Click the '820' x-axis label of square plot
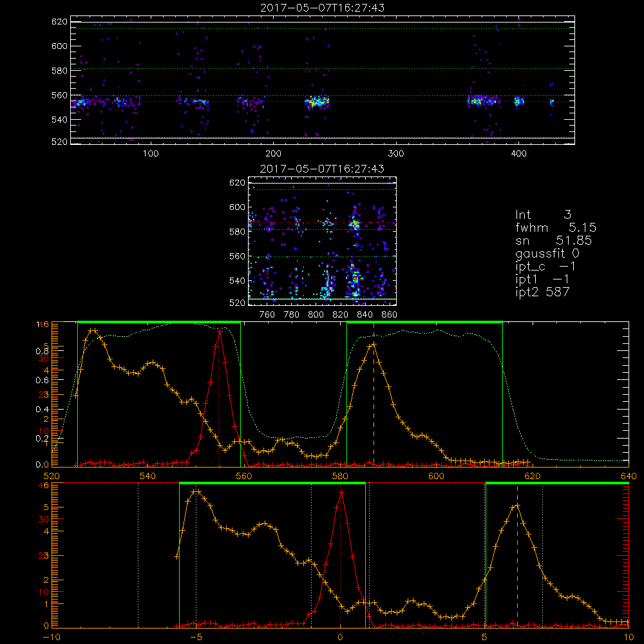Screen dimensions: 644x644 341,315
